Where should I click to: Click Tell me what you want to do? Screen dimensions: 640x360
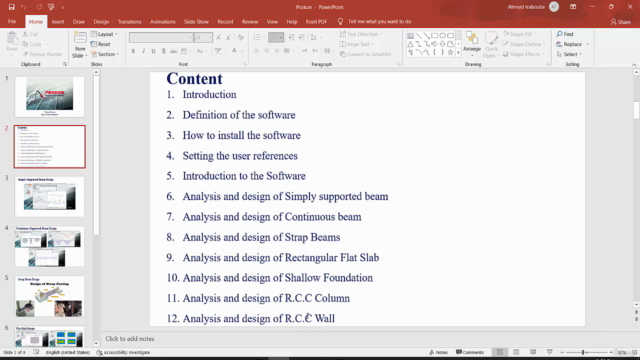click(x=375, y=22)
